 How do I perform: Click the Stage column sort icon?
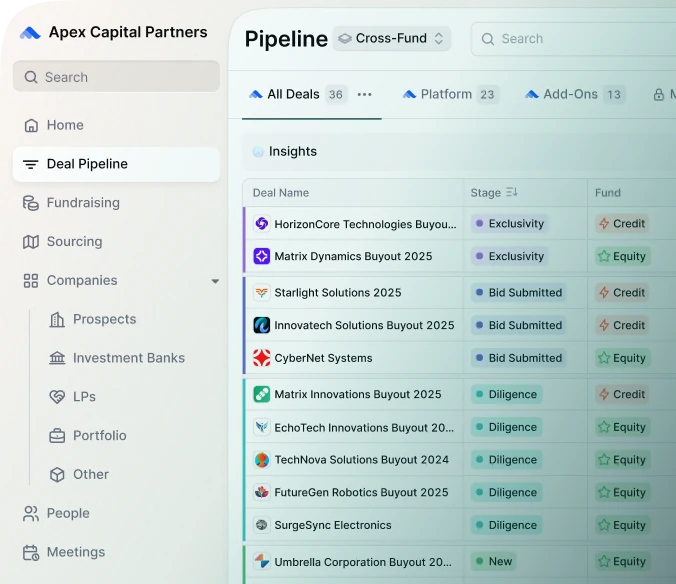(x=512, y=192)
